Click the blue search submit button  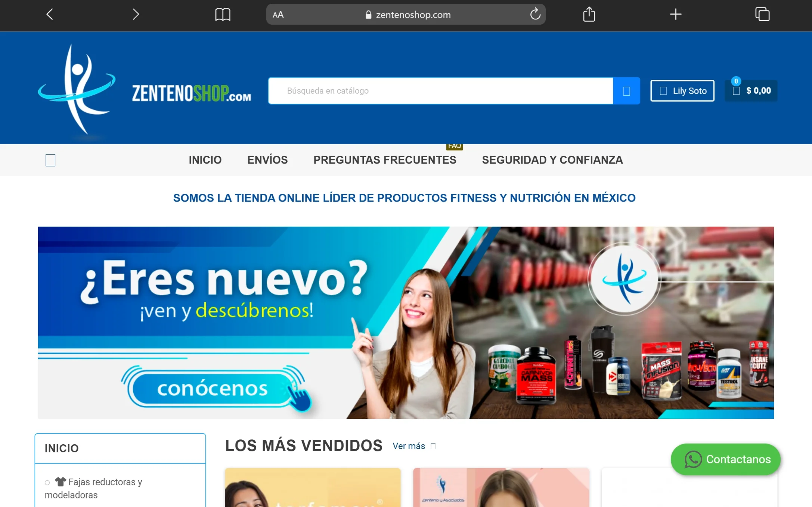point(626,91)
